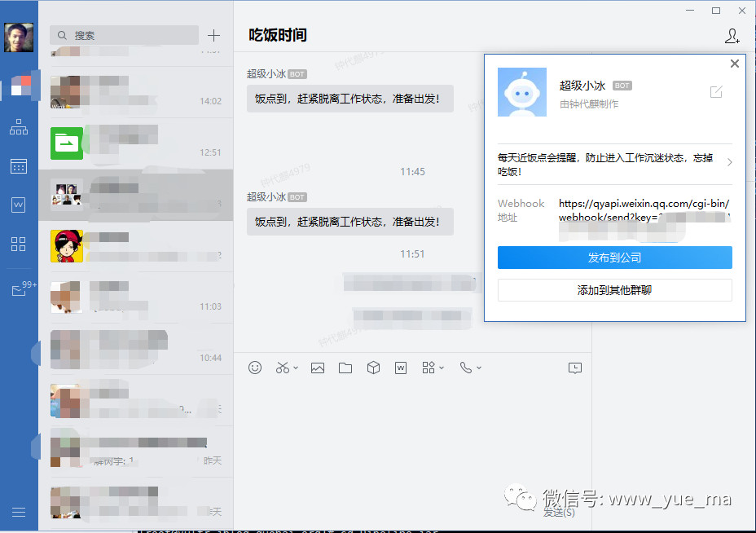
Task: Open the messages tab in the sidebar
Action: pyautogui.click(x=20, y=86)
